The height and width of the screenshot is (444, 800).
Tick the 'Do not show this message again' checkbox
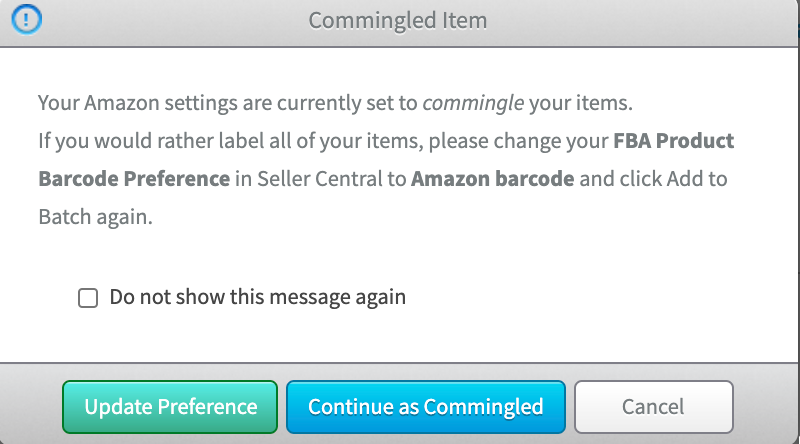[x=88, y=298]
